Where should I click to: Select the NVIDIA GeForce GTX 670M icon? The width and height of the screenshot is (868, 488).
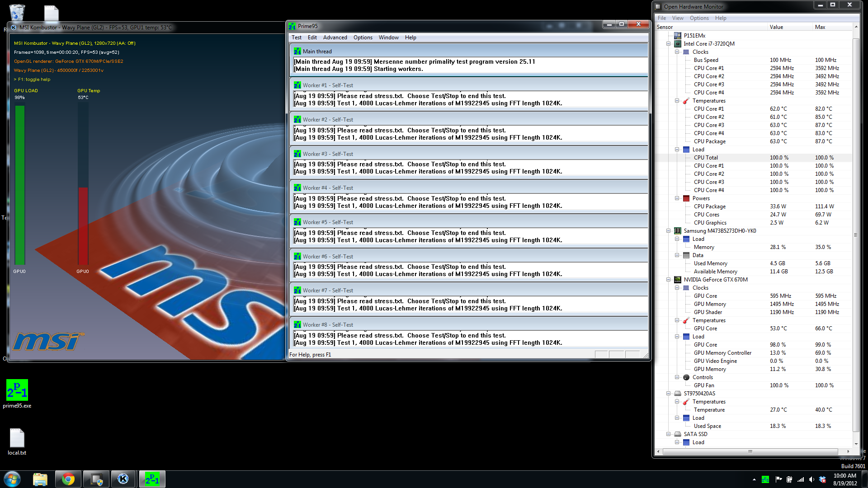pyautogui.click(x=678, y=280)
